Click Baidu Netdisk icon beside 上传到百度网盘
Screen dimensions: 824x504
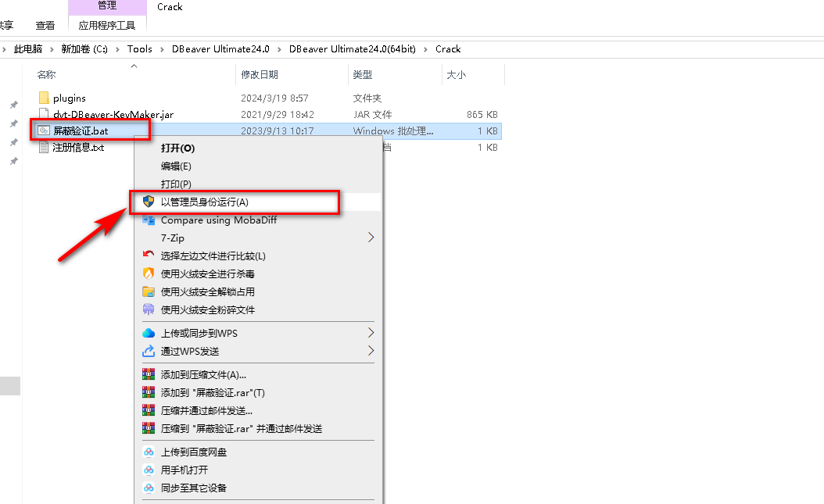tap(149, 452)
